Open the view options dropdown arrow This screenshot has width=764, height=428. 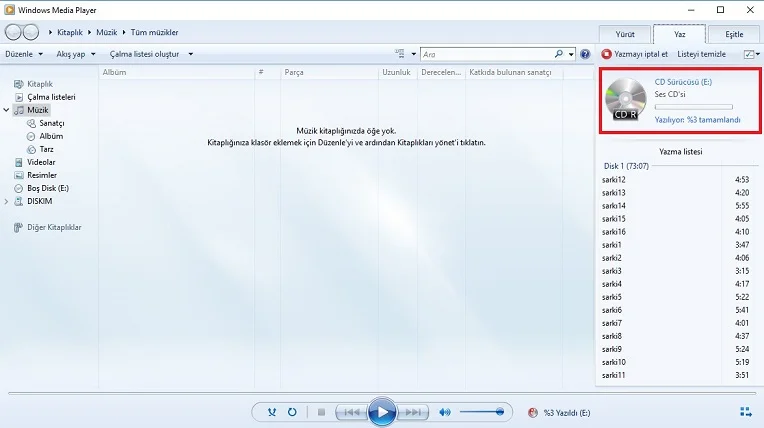[x=414, y=54]
